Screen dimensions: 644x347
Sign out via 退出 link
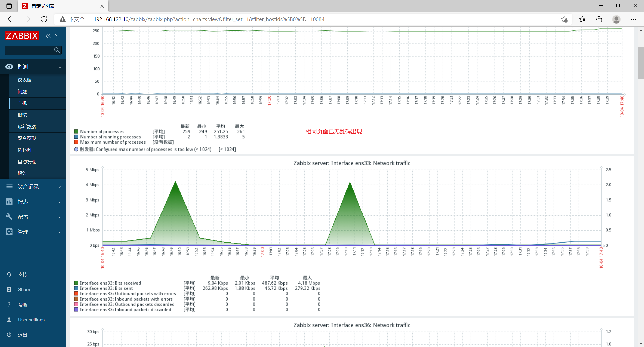[x=23, y=335]
